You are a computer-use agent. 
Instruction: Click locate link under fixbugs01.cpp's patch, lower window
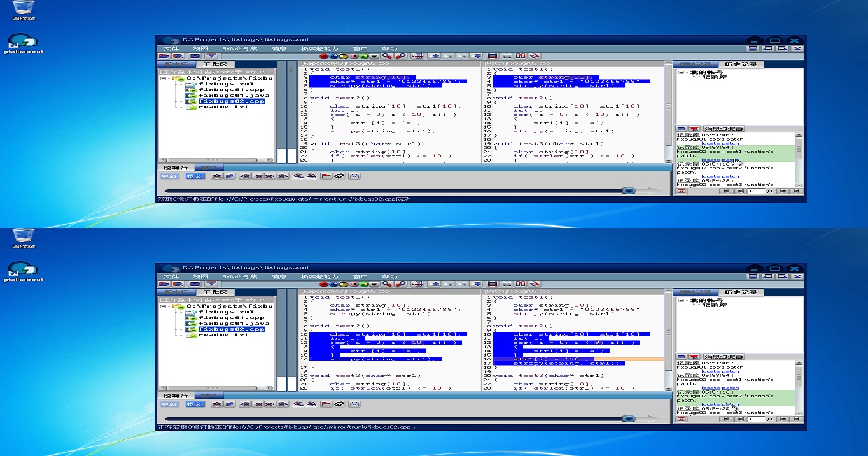click(x=711, y=371)
